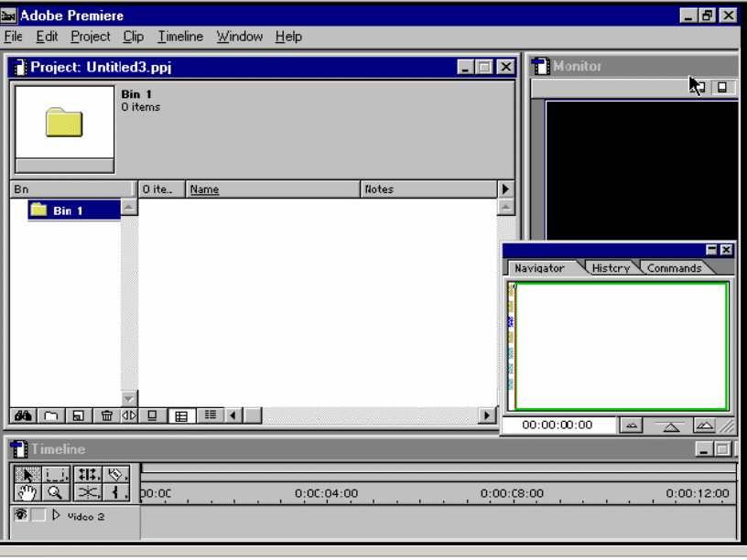Click the Video 2 track label
The height and width of the screenshot is (560, 747).
86,517
